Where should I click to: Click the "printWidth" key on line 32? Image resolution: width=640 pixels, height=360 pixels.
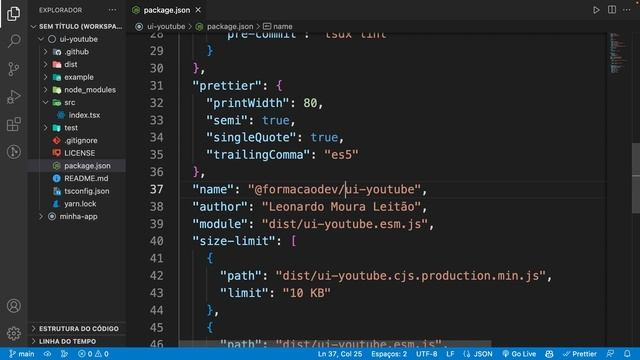coord(248,103)
